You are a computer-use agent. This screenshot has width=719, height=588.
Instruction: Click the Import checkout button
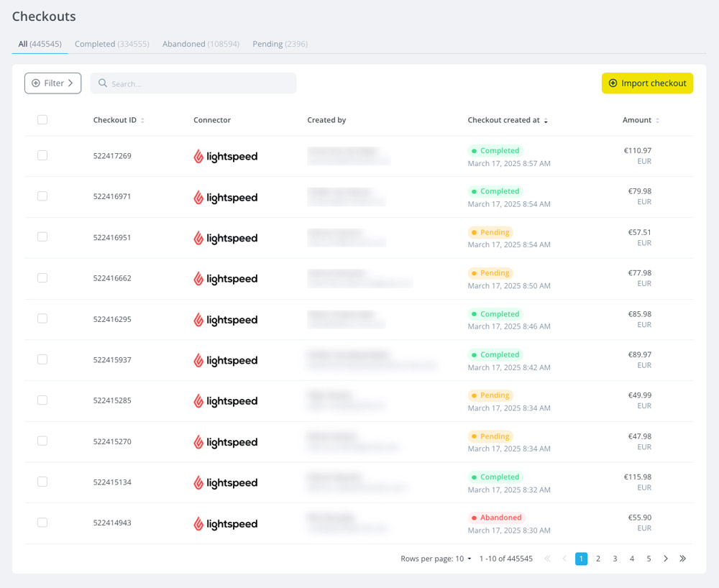647,83
